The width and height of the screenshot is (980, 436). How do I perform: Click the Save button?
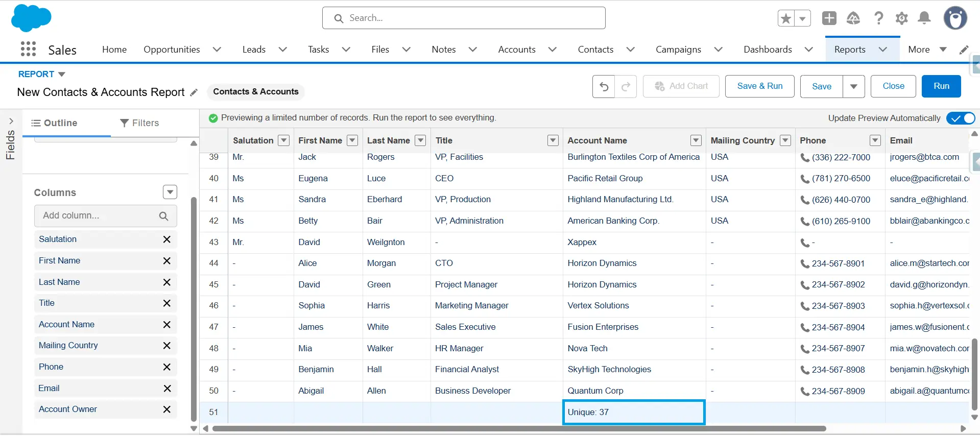(x=821, y=86)
